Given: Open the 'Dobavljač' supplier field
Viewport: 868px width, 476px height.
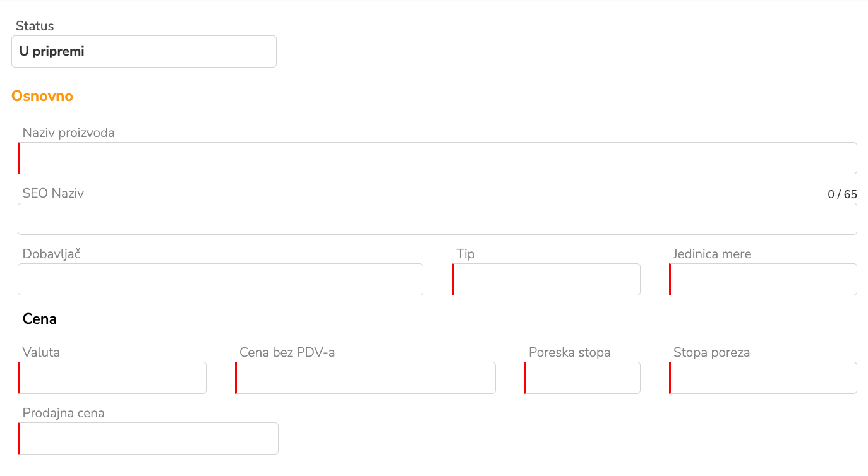Looking at the screenshot, I should pos(220,280).
